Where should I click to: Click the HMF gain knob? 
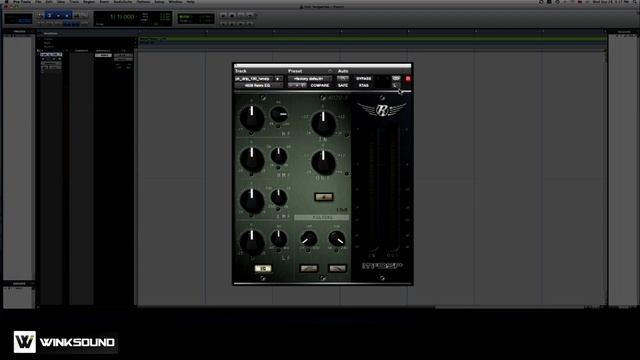click(251, 159)
